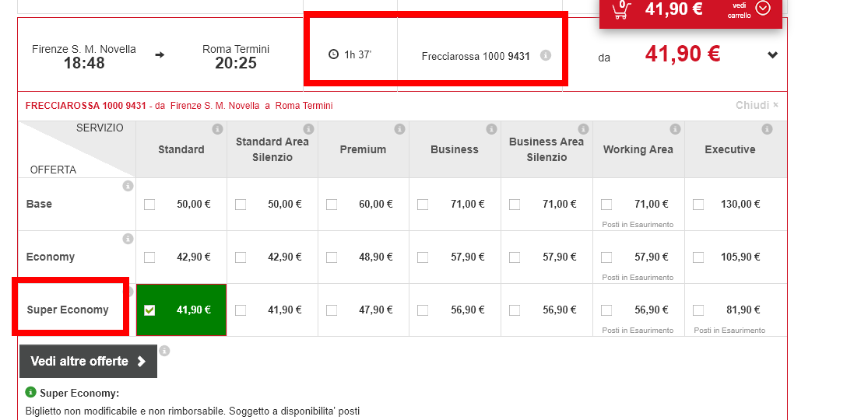
Task: Open info icon for Economy offer row
Action: click(x=128, y=239)
